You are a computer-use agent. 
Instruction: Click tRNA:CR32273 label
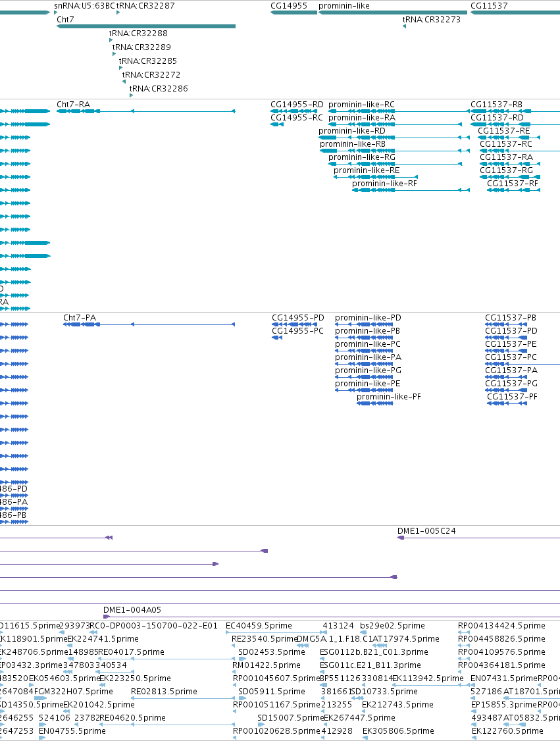click(432, 20)
